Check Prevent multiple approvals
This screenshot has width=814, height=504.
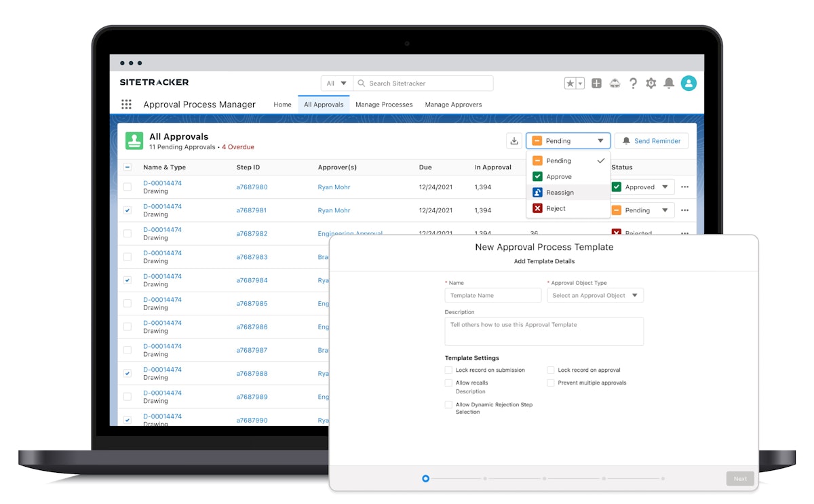coord(550,383)
